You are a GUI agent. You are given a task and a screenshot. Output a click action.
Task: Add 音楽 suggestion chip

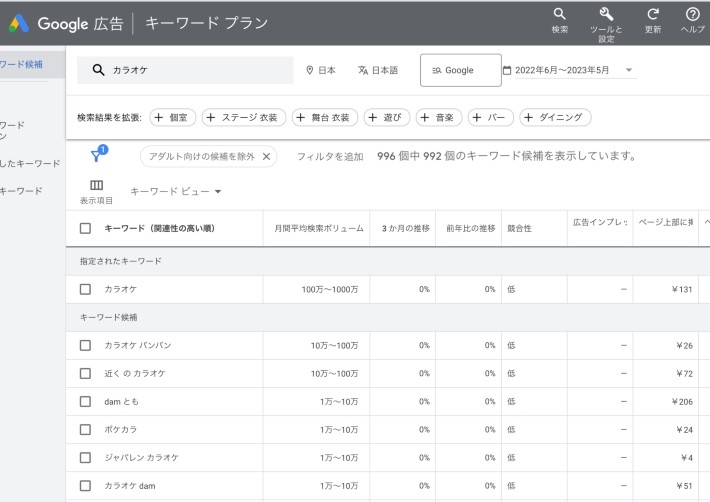[x=439, y=118]
